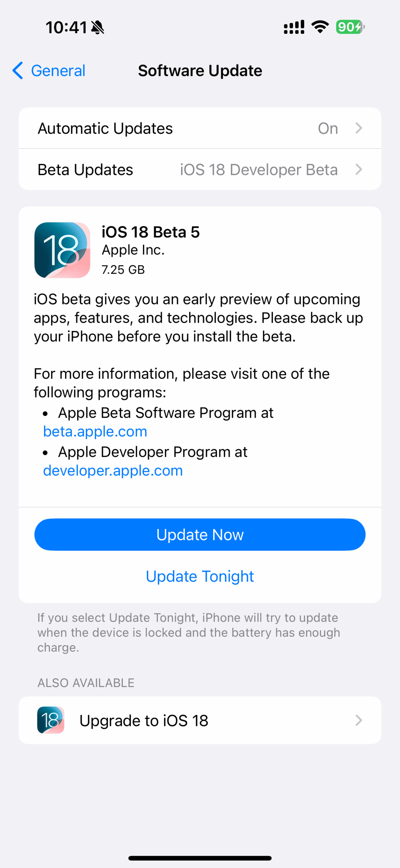Tap the home indicator bar
400x868 pixels.
tap(200, 858)
